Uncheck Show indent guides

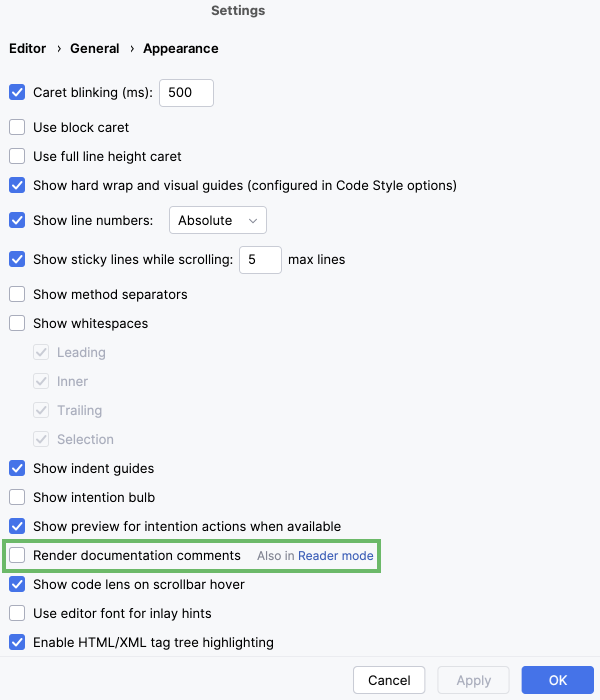(16, 468)
